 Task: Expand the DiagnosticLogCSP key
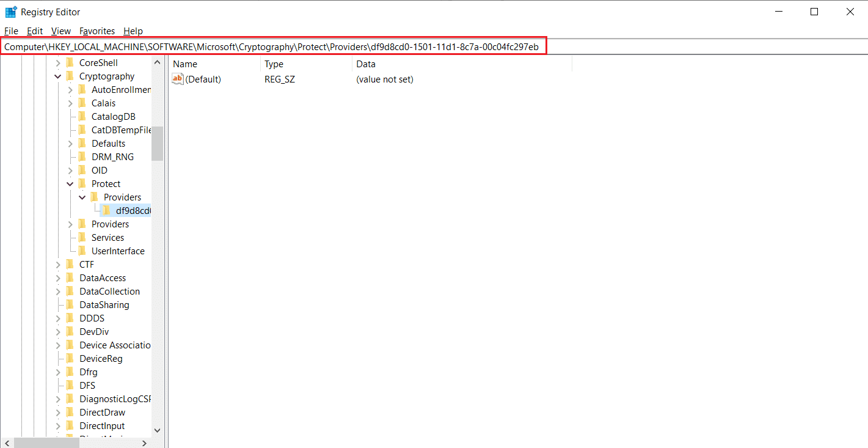point(58,399)
